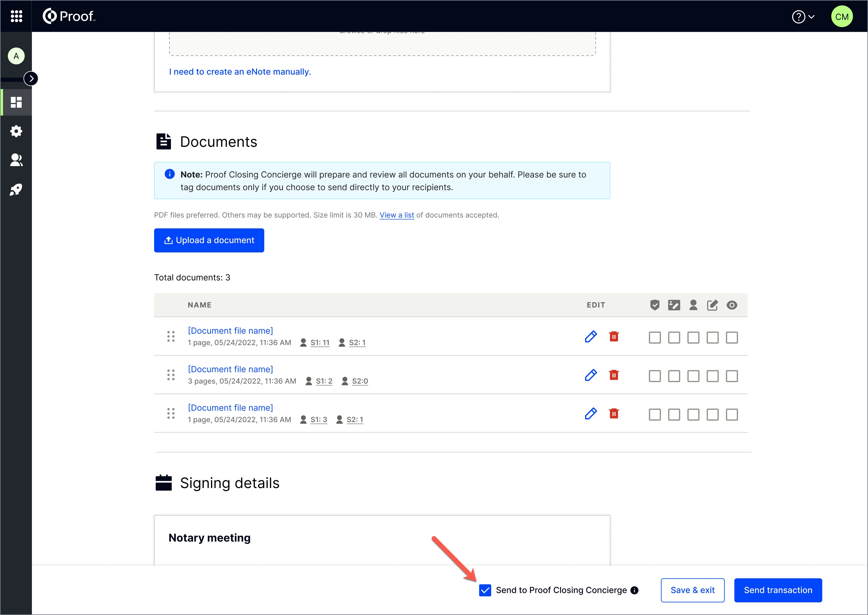Uncheck Send to Proof Closing Concierge
The image size is (868, 615).
click(x=485, y=590)
